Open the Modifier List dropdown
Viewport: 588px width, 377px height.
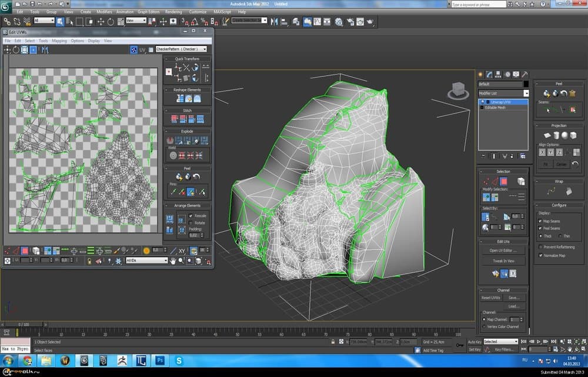[503, 93]
